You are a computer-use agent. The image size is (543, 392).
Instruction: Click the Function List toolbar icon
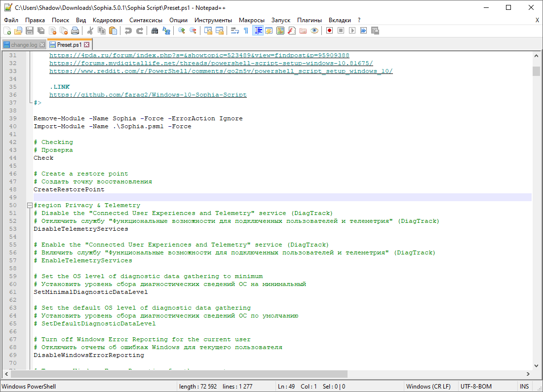[291, 30]
